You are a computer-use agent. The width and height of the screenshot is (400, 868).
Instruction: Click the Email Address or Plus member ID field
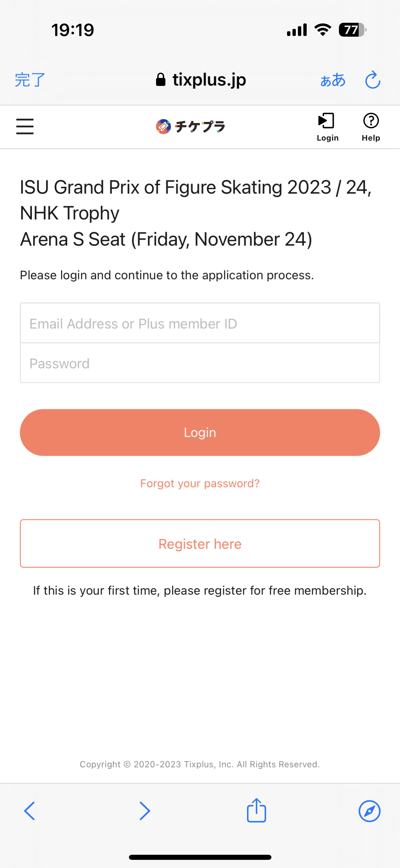[200, 323]
